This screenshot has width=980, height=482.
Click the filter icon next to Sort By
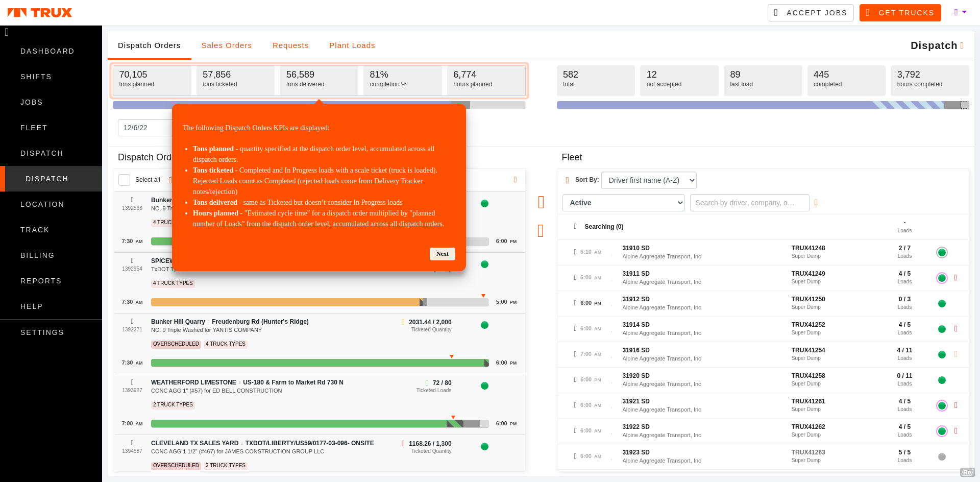567,180
